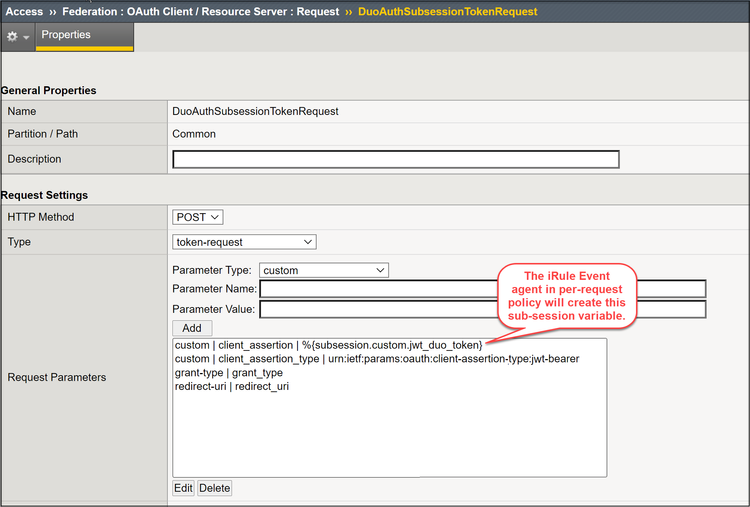Click the Delete button below parameters
This screenshot has width=750, height=507.
214,488
